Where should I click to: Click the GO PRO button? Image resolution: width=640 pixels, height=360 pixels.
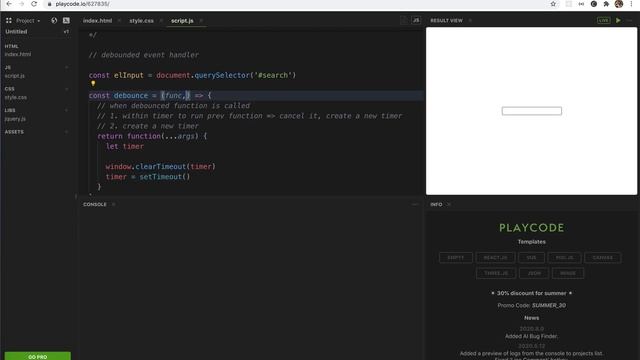click(38, 356)
